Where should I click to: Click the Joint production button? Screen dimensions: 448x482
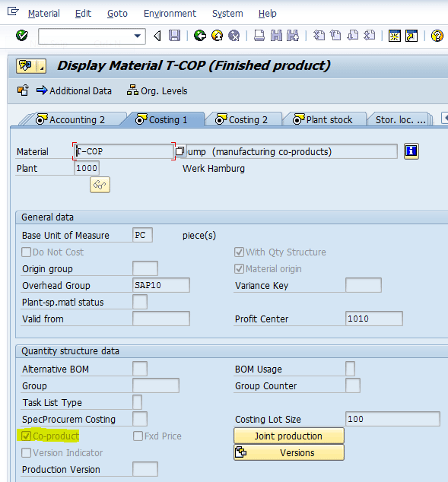tap(289, 436)
